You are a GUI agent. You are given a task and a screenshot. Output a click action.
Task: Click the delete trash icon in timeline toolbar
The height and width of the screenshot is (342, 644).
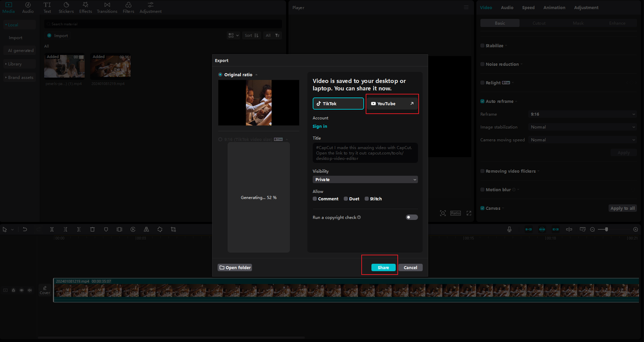92,229
